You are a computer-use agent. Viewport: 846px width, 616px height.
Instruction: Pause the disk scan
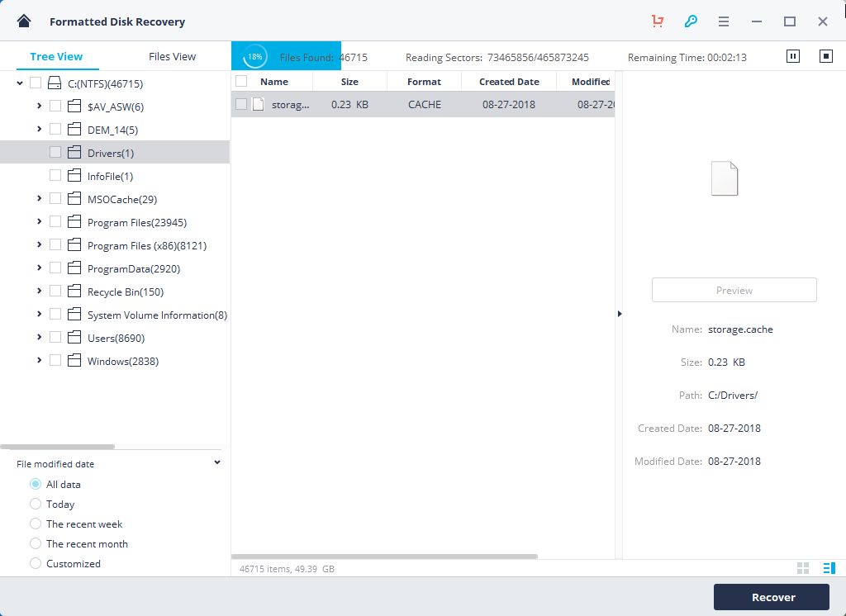(793, 56)
